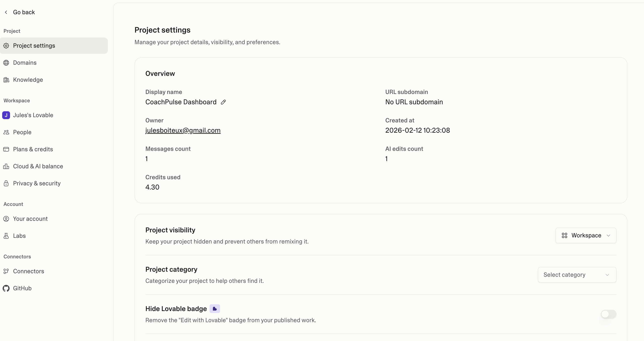Viewport: 644px width, 341px height.
Task: Go to the Domains section
Action: [54, 63]
